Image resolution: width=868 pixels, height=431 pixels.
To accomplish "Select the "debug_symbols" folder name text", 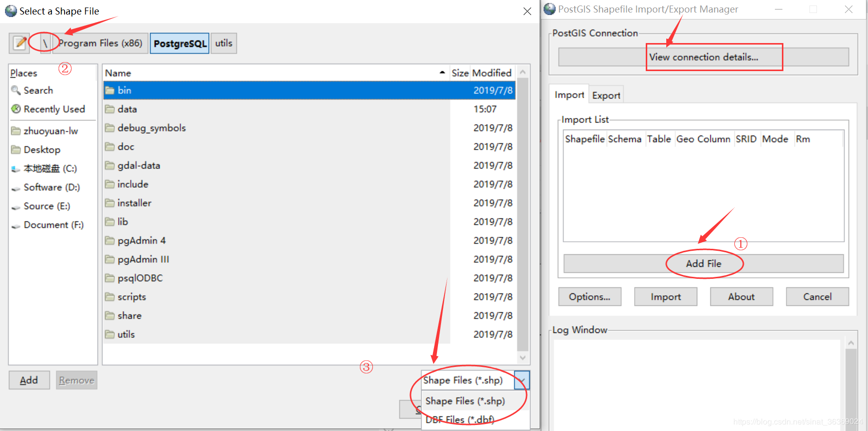I will tap(152, 128).
